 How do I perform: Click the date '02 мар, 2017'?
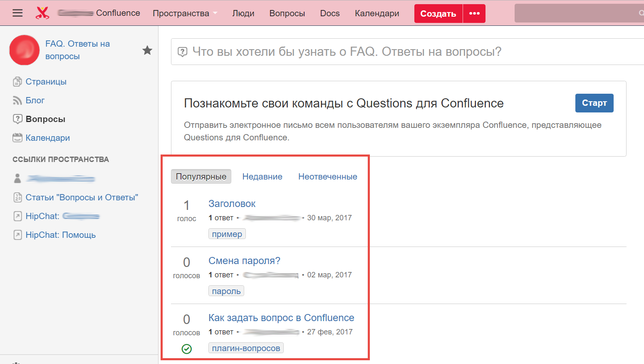click(329, 275)
